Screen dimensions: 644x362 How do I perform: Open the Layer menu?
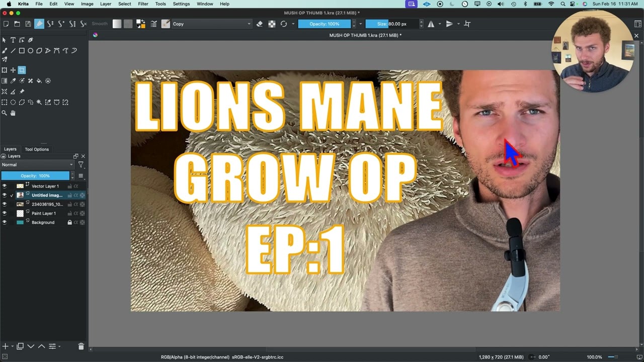click(106, 4)
